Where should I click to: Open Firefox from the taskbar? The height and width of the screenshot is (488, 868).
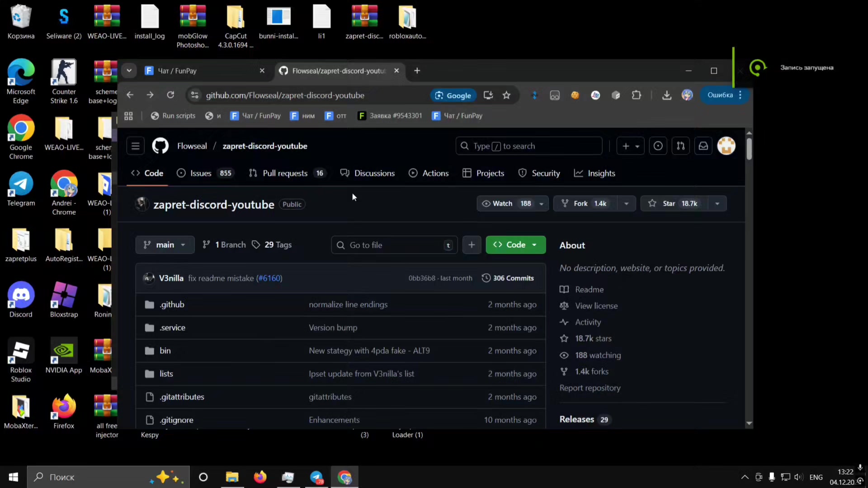coord(260,477)
